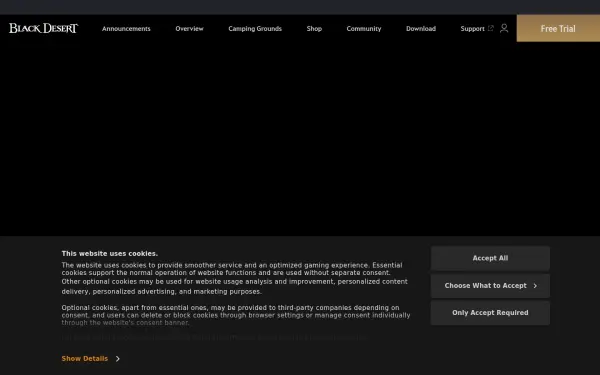Click 'This website uses cookies.' heading
Image resolution: width=600 pixels, height=375 pixels.
pos(109,254)
